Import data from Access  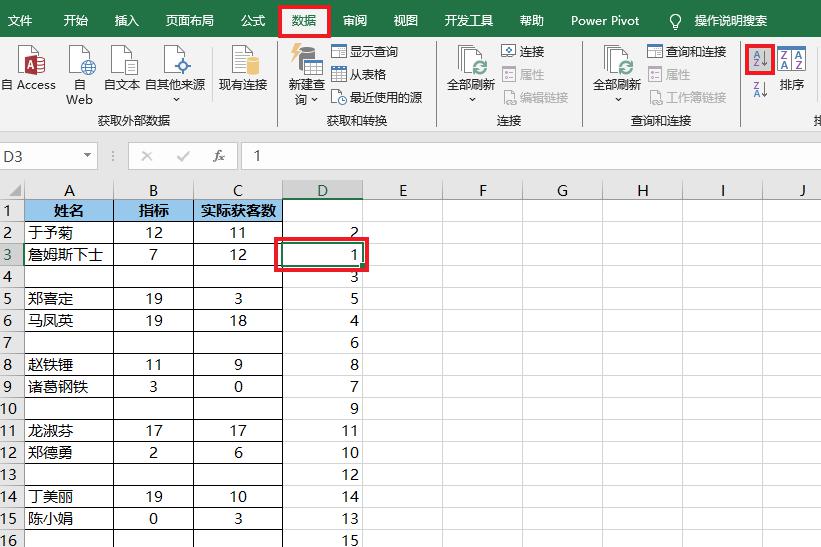(28, 68)
